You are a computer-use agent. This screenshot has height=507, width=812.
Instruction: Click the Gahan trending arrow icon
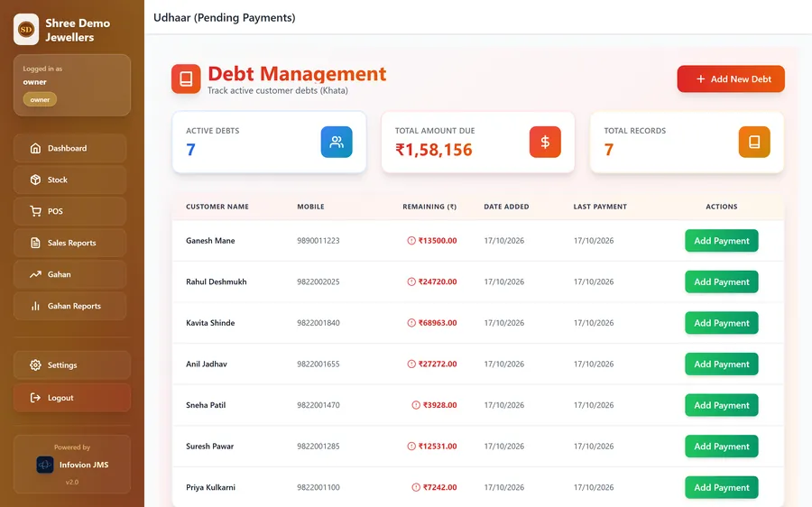pyautogui.click(x=35, y=274)
